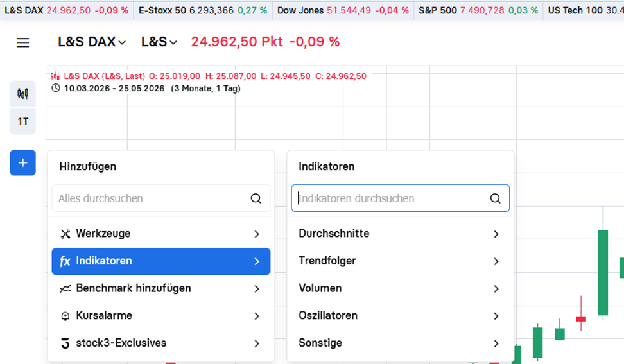Click the E-Stoxx 50 ticker entry
Viewport: 624px width, 364px height.
click(x=203, y=10)
